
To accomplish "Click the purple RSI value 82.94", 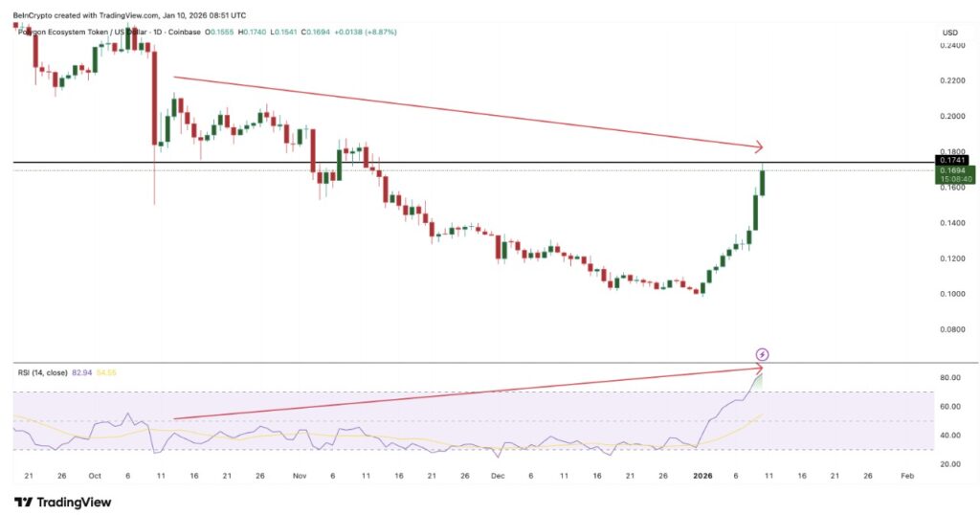I will pos(83,372).
